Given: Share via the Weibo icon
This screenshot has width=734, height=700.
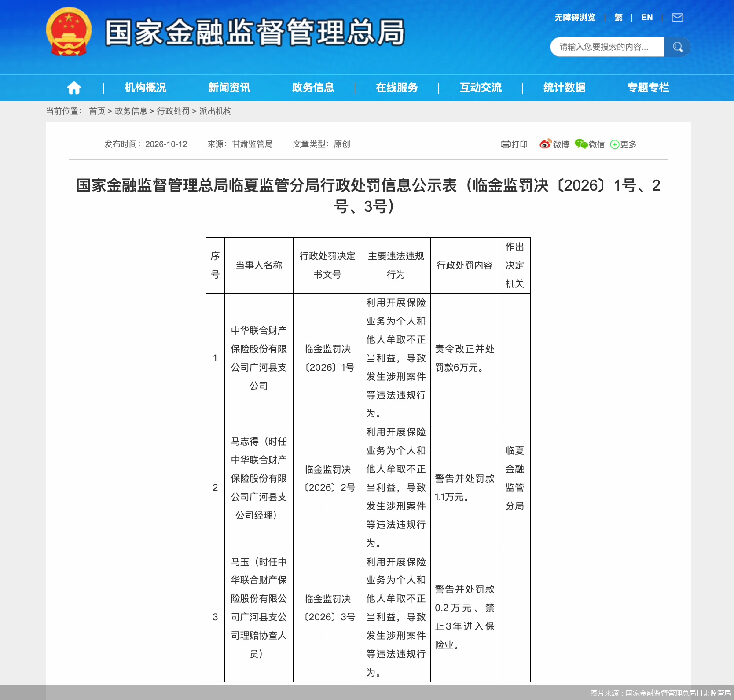Looking at the screenshot, I should pyautogui.click(x=545, y=144).
